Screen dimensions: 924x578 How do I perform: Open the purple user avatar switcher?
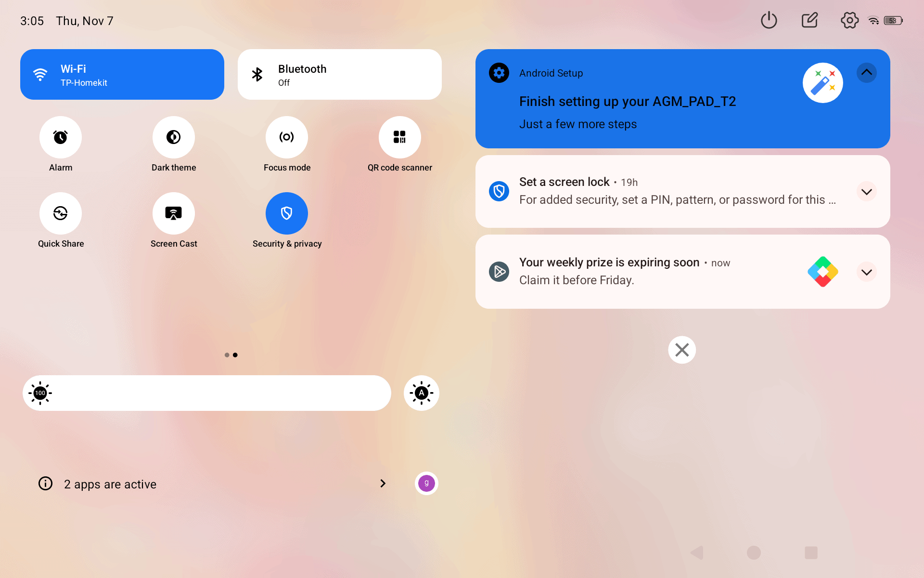[426, 483]
